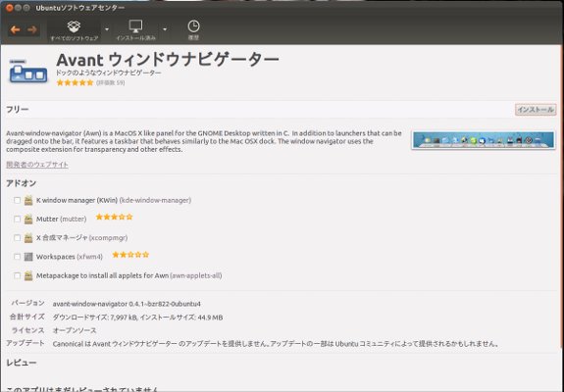Click the Mutter star rating
Image resolution: width=564 pixels, height=392 pixels.
click(115, 217)
